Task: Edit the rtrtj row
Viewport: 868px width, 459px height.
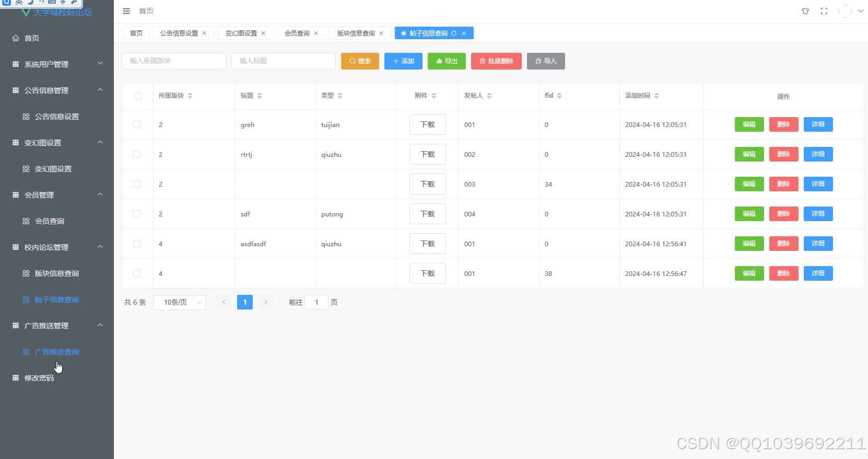Action: tap(749, 154)
